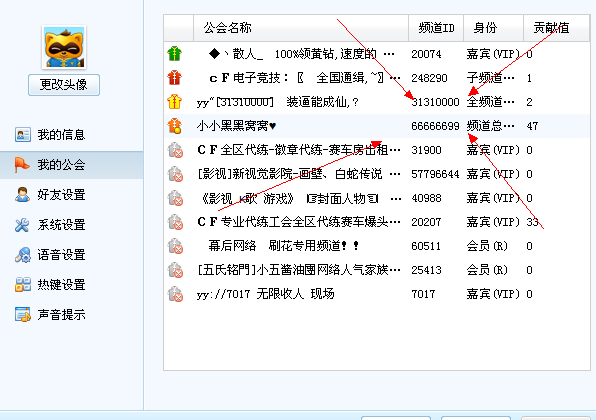Click the contribution value 47
596x420 pixels.
pos(532,126)
